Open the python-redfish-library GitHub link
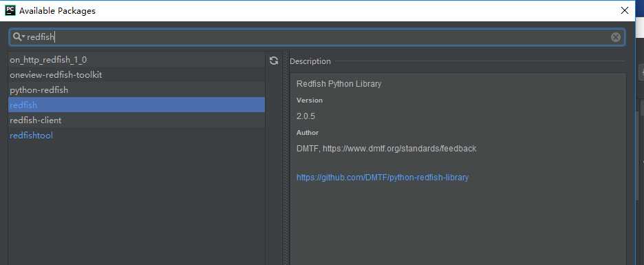This screenshot has height=265, width=644. pyautogui.click(x=383, y=178)
